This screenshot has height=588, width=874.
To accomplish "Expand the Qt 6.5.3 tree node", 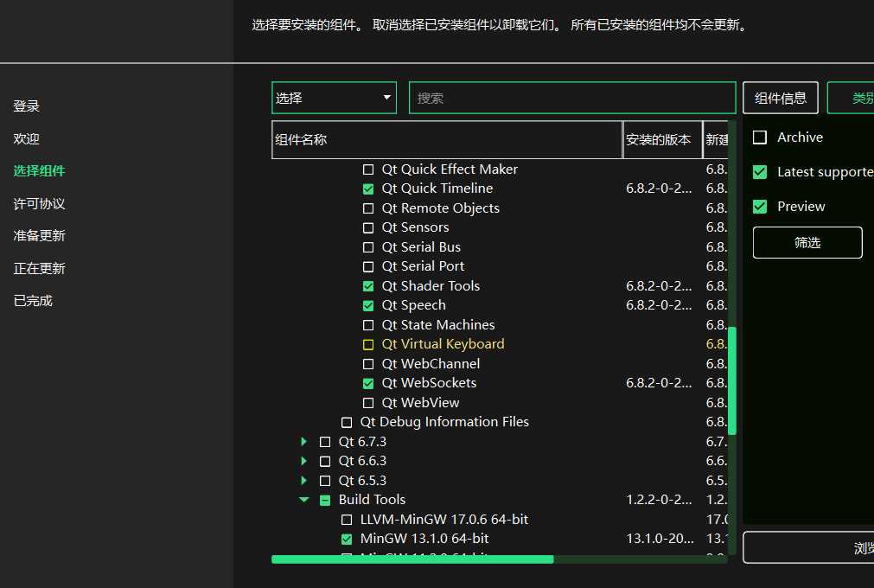I will (x=303, y=481).
